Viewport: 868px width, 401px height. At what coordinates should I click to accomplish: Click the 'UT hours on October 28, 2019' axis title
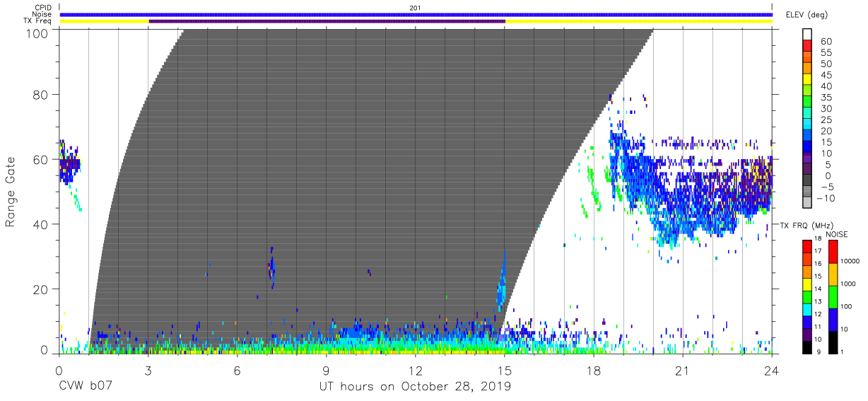point(416,387)
